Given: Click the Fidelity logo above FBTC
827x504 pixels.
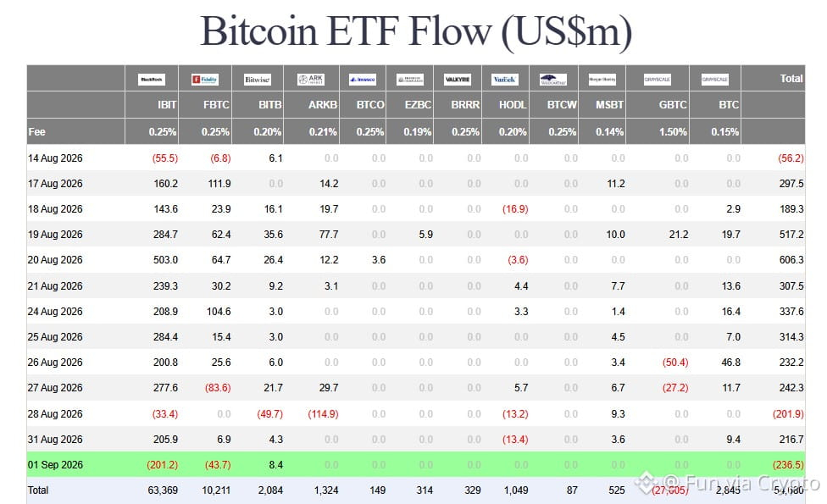Looking at the screenshot, I should pos(205,79).
